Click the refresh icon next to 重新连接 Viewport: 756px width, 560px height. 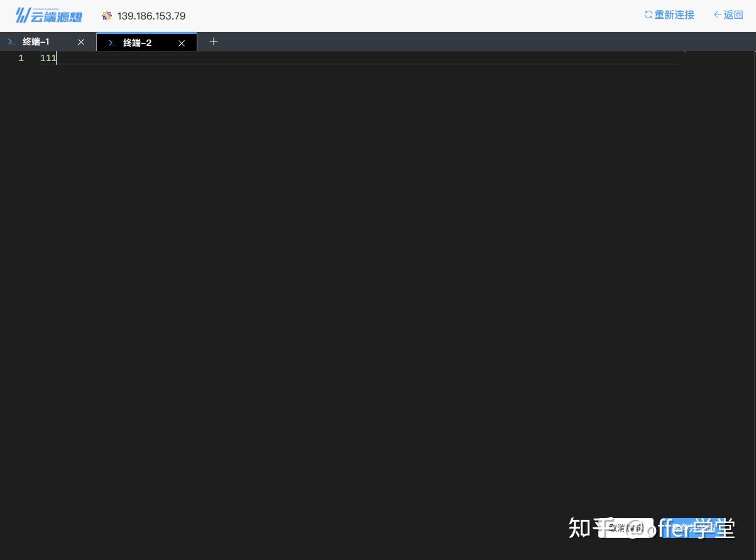(649, 14)
